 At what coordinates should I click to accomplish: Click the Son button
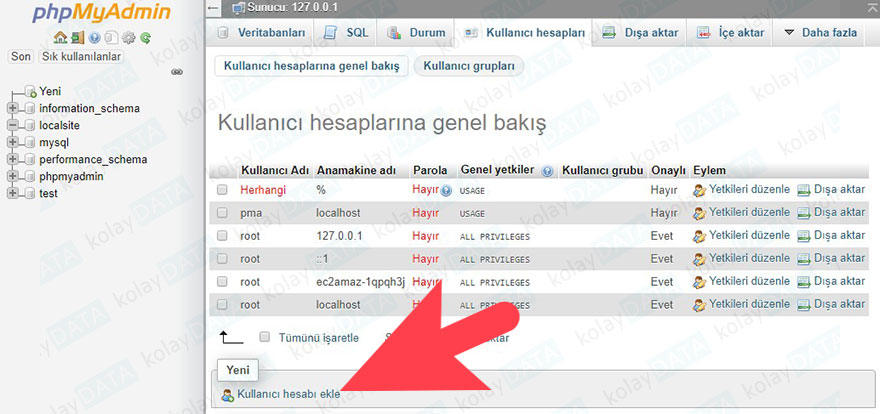(21, 57)
